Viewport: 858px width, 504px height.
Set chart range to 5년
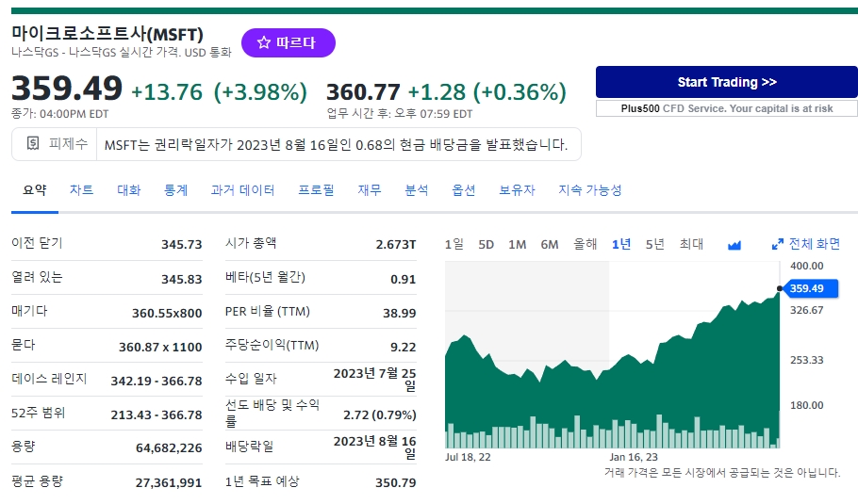point(655,244)
